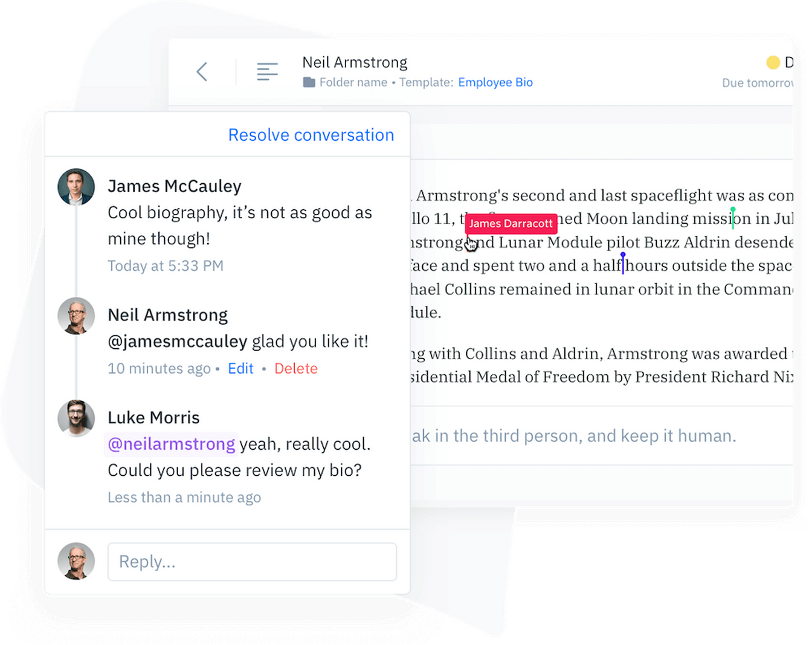The height and width of the screenshot is (645, 812).
Task: Click the document title Neil Armstrong
Action: pos(355,62)
